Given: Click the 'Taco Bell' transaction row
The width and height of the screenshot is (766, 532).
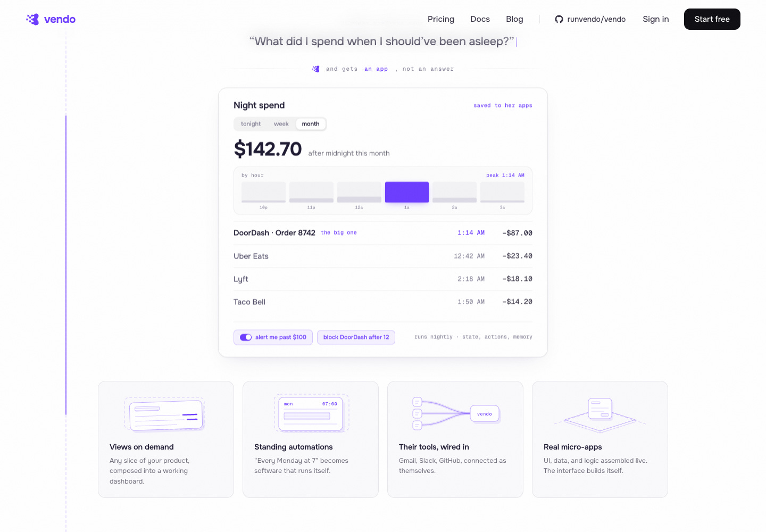Looking at the screenshot, I should pyautogui.click(x=383, y=302).
